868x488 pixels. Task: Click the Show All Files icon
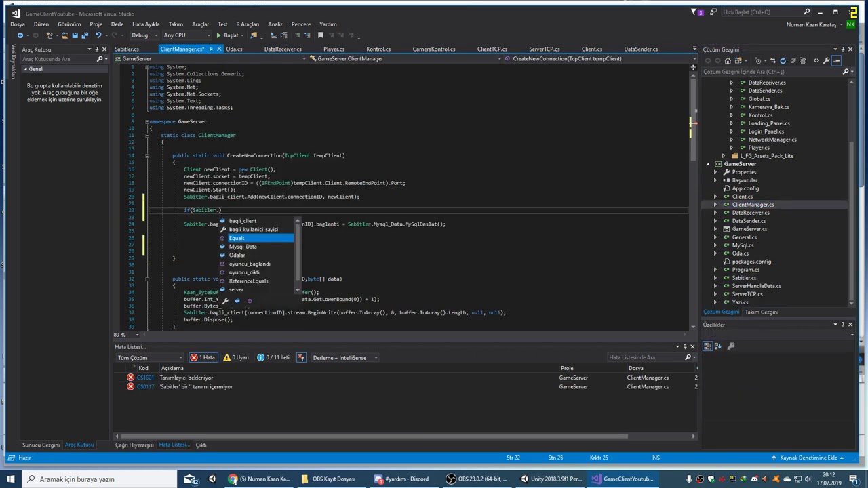804,60
